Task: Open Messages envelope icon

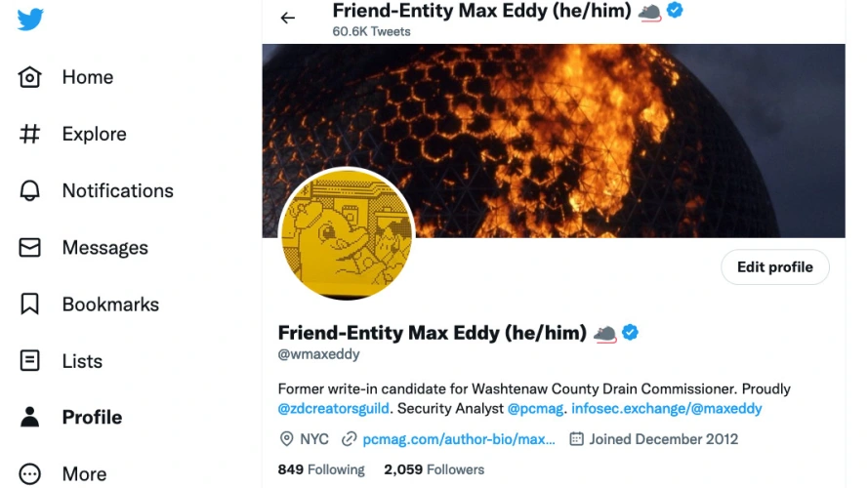Action: tap(30, 248)
